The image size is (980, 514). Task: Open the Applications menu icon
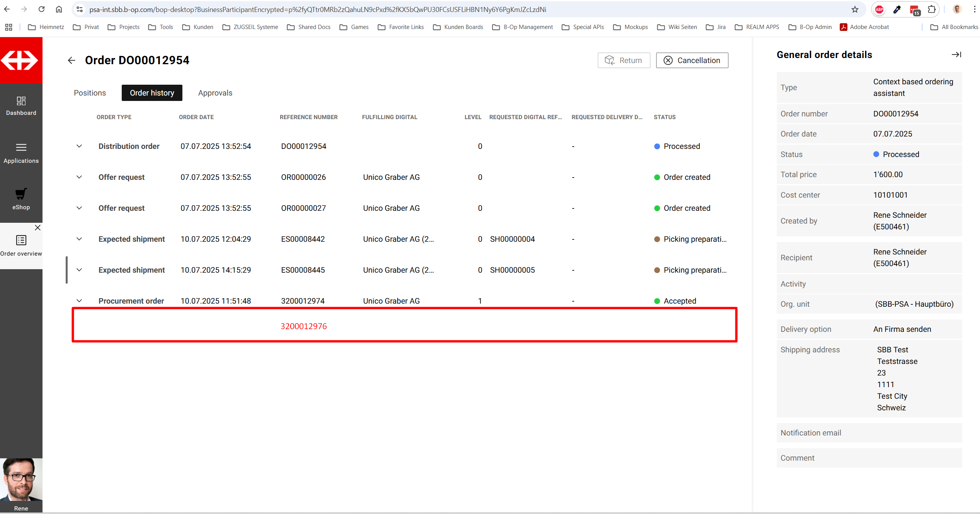pyautogui.click(x=21, y=148)
